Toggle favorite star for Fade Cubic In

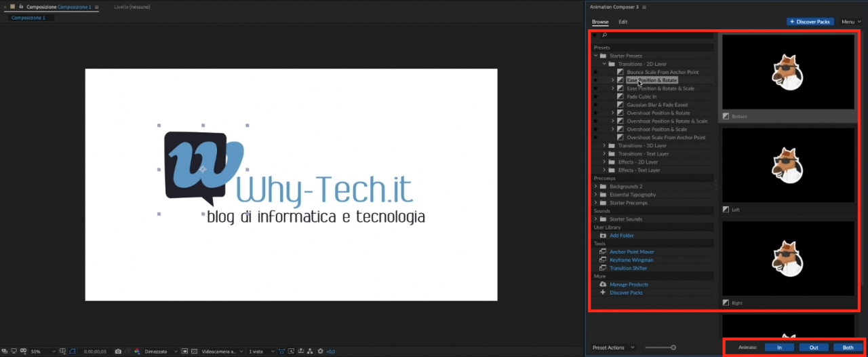tap(595, 96)
